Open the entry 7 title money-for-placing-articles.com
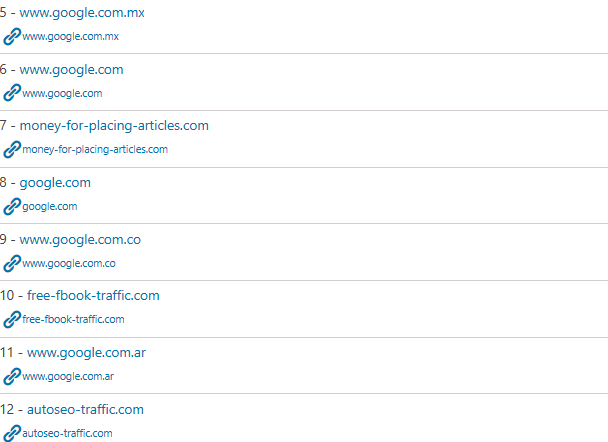The image size is (608, 442). 114,126
